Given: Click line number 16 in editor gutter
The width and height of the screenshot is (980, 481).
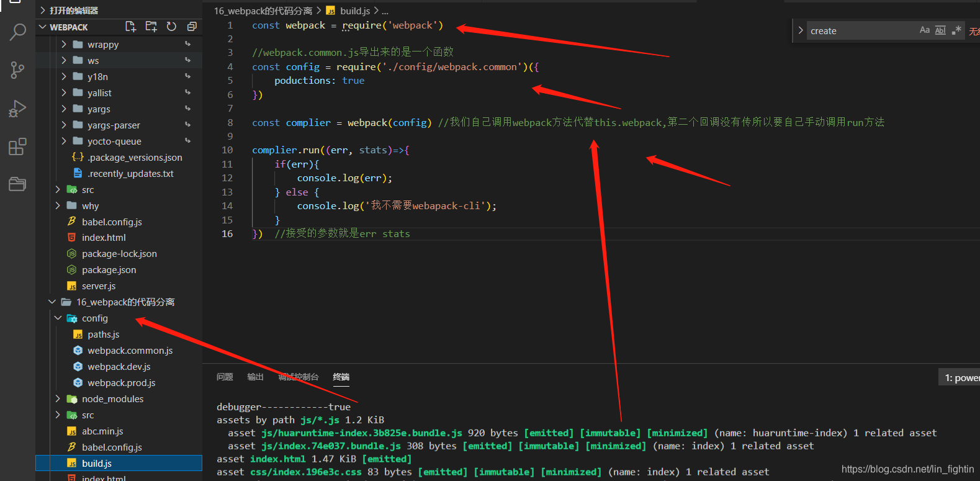Looking at the screenshot, I should [x=227, y=234].
